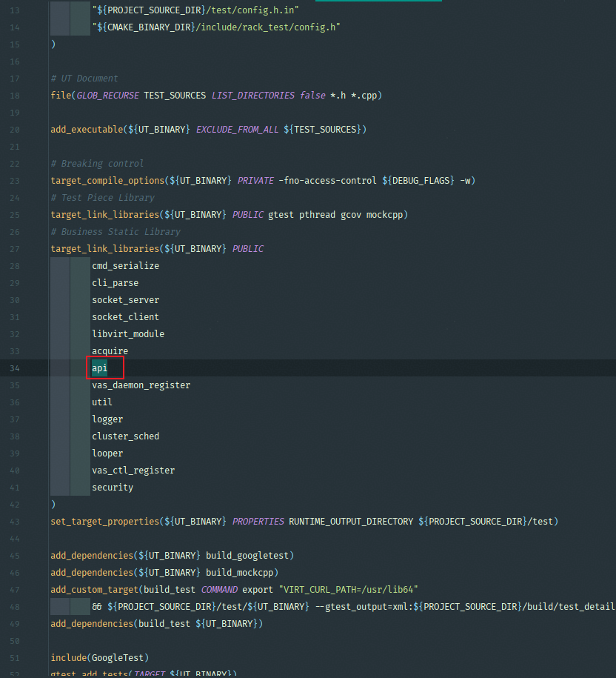Viewport: 616px width, 678px height.
Task: Click build_test on line 49
Action: click(x=164, y=624)
